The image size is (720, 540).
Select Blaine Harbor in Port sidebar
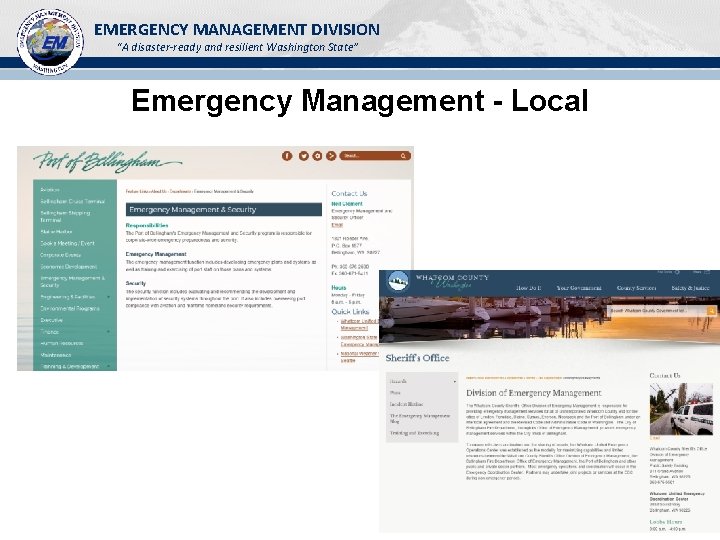56,232
